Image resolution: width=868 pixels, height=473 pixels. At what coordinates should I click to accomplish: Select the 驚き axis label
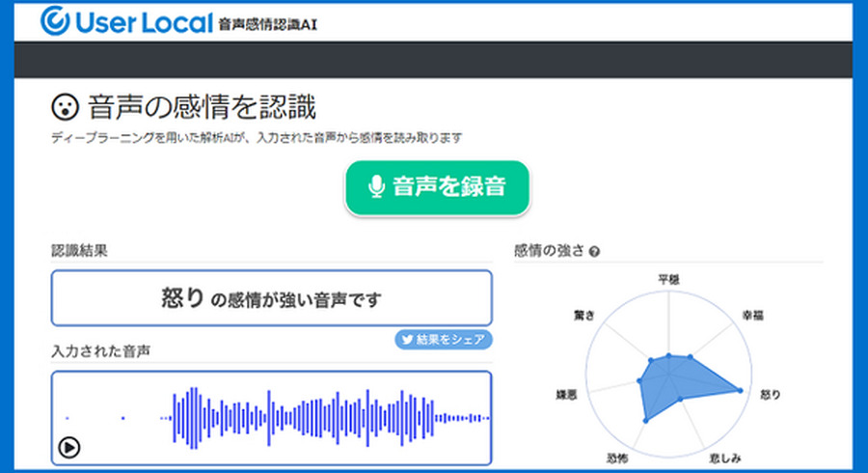pos(584,316)
